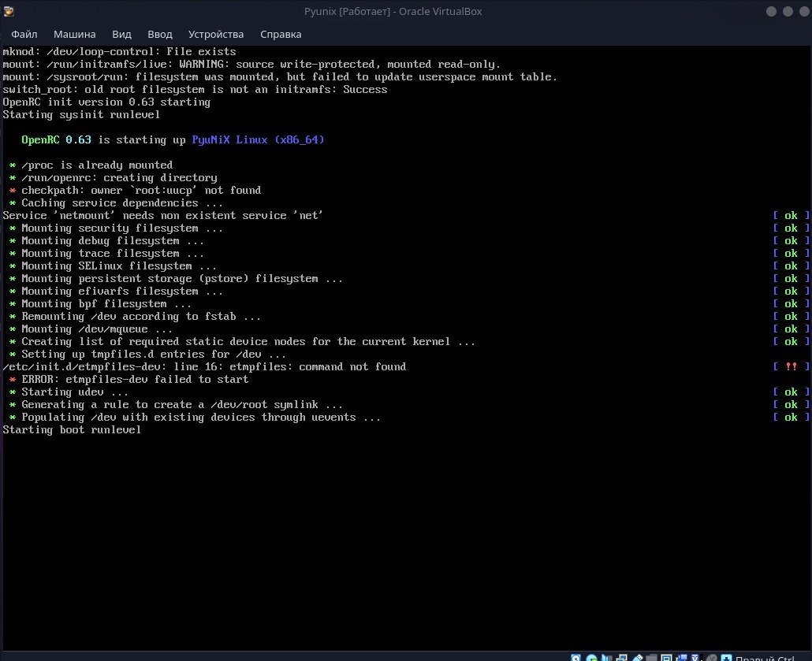Click '/run/openrc: creating directory' line

119,177
